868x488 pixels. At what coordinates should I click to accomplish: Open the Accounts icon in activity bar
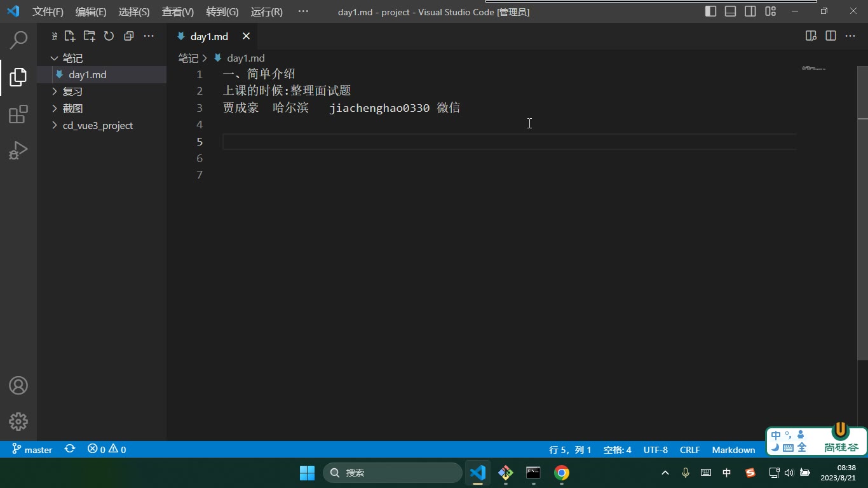tap(18, 385)
